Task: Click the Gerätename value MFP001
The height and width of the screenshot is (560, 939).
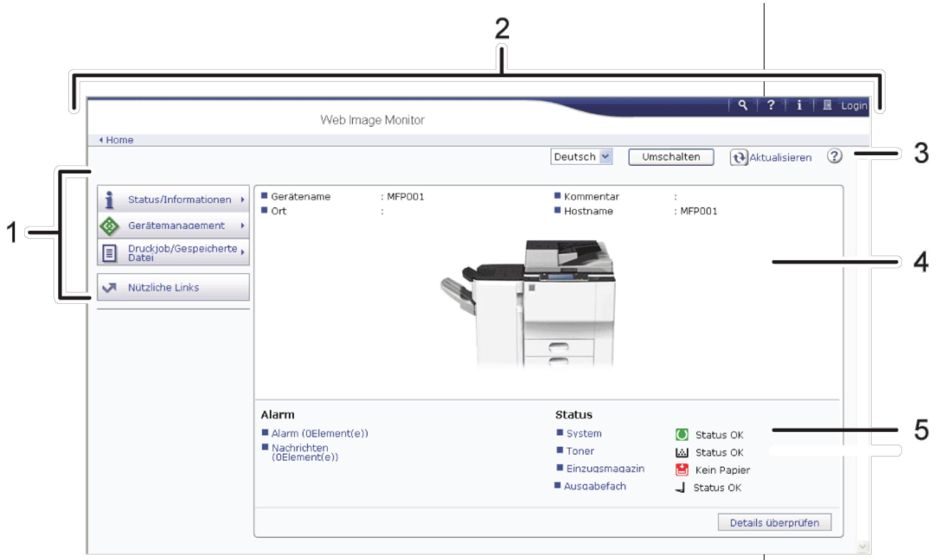Action: [x=406, y=197]
